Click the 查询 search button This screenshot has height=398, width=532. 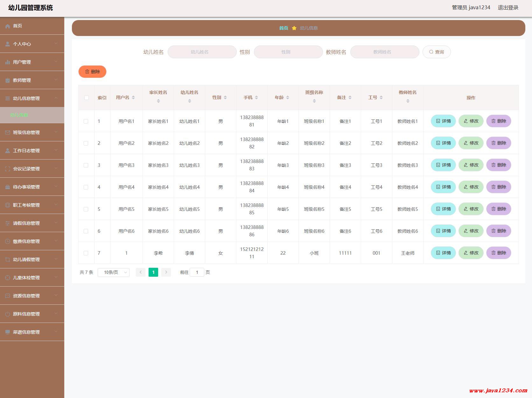point(437,52)
